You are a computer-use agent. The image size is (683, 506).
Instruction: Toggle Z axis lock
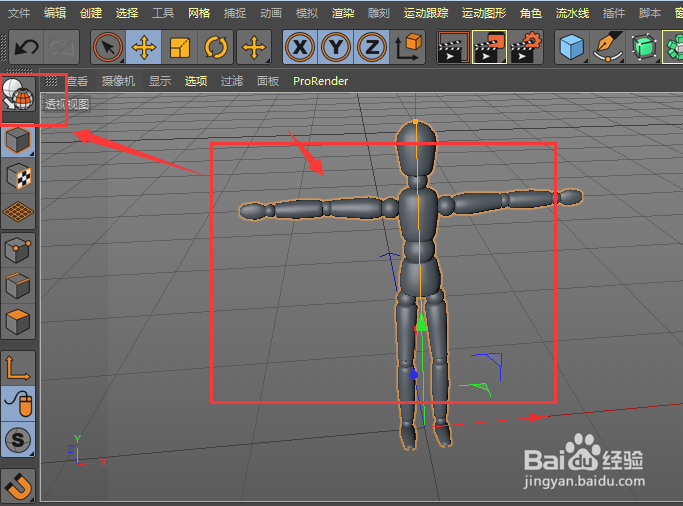pos(372,47)
